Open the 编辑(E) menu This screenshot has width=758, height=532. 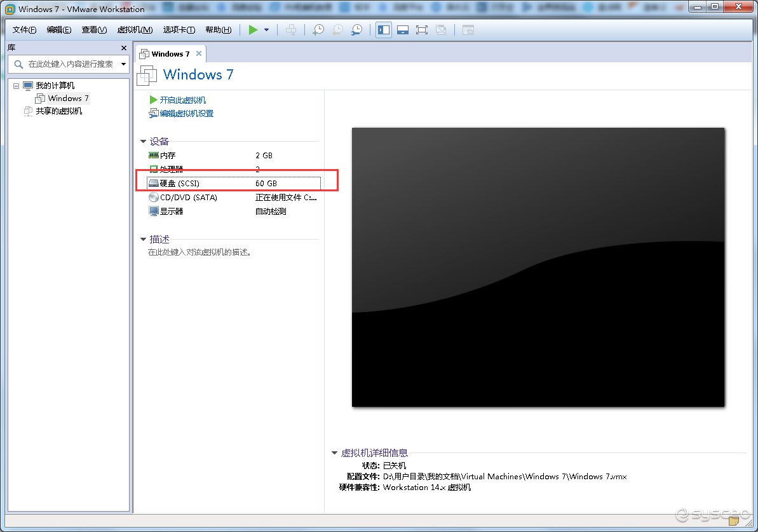pos(59,30)
